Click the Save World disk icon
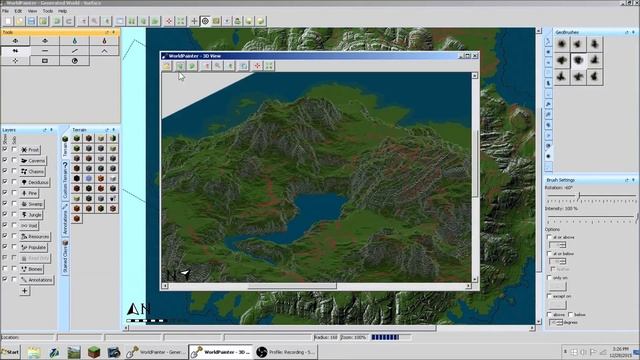 [x=31, y=21]
